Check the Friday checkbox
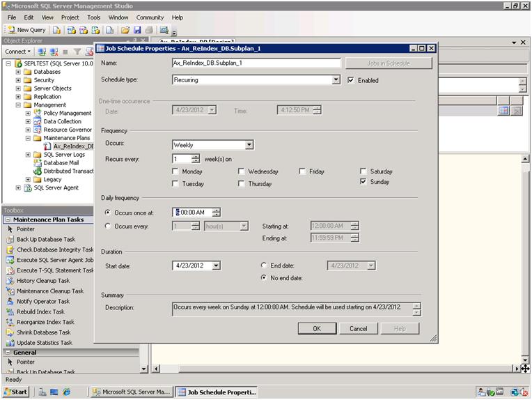The width and height of the screenshot is (532, 400). (302, 171)
